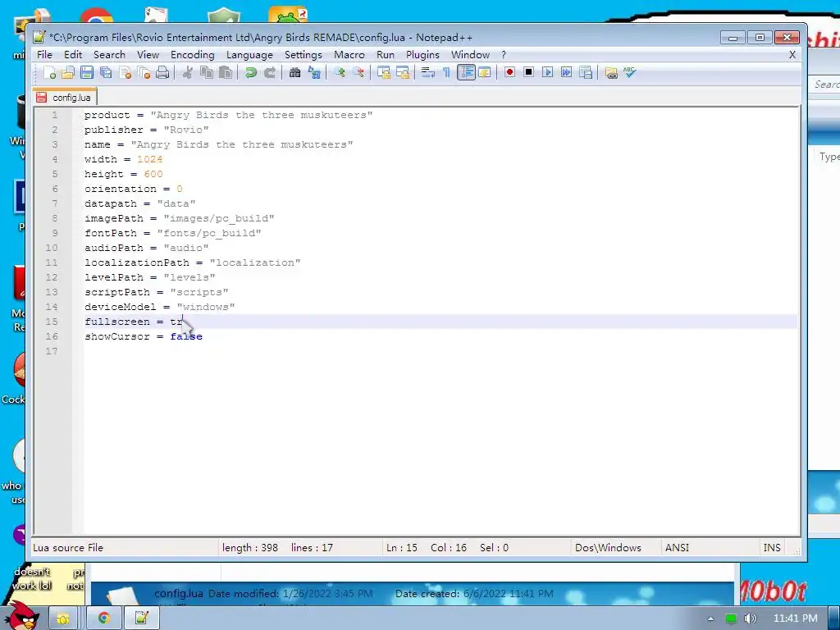This screenshot has width=840, height=630.
Task: Click the Paste toolbar icon
Action: [x=226, y=72]
